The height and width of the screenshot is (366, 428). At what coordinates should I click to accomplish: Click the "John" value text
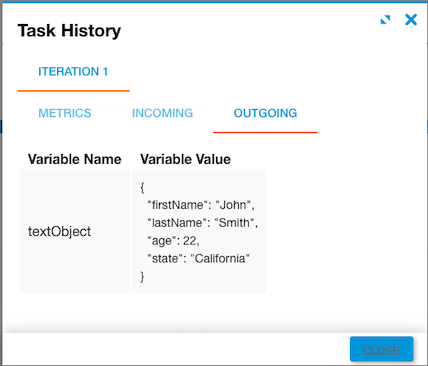[233, 205]
